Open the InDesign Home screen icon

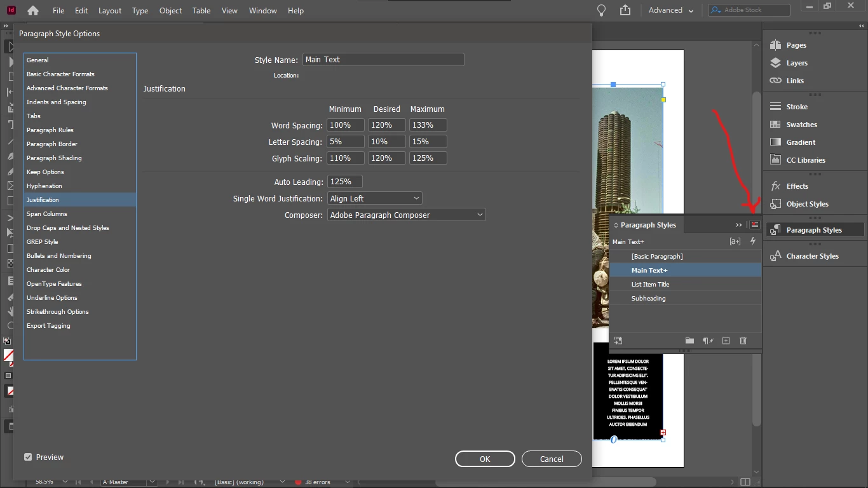(x=32, y=11)
